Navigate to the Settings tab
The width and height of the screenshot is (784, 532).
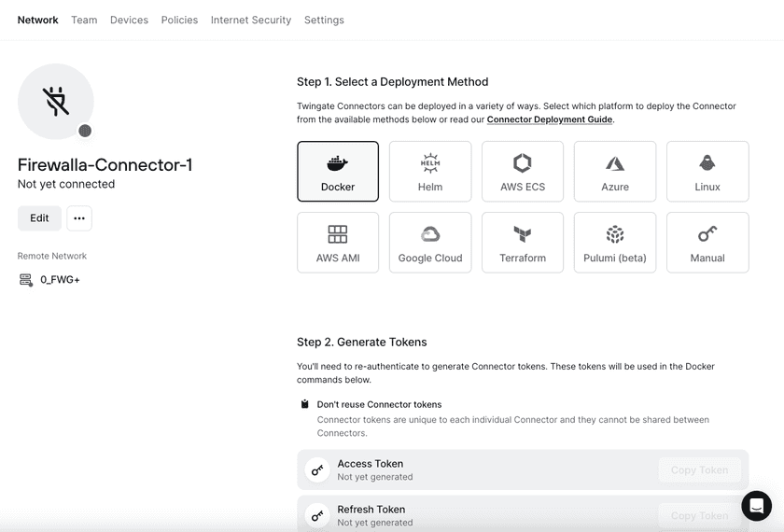[324, 20]
